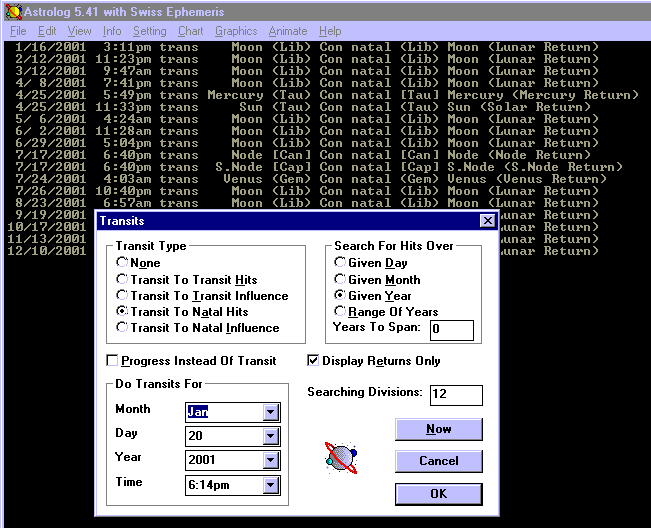651x528 pixels.
Task: Select Range Of Years option
Action: point(340,312)
